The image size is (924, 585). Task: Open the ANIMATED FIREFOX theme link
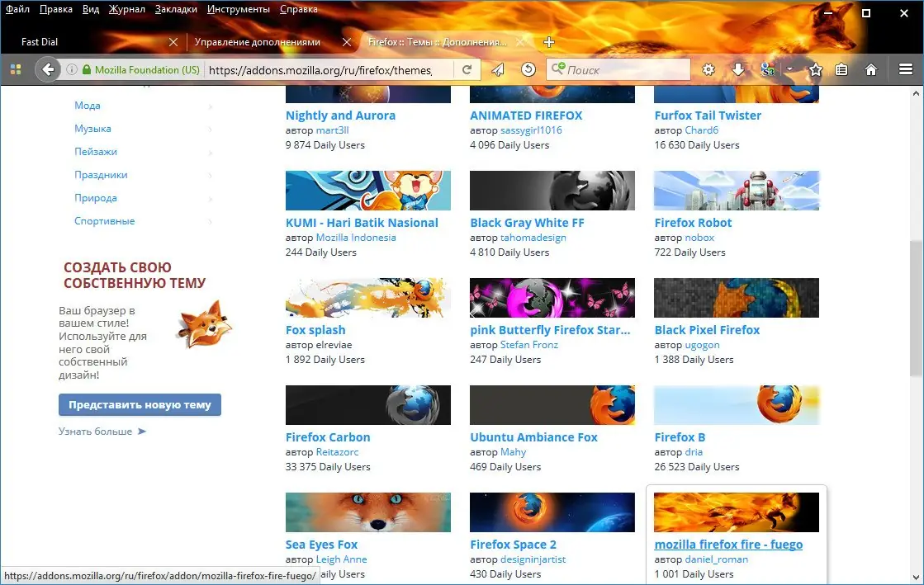click(x=526, y=116)
